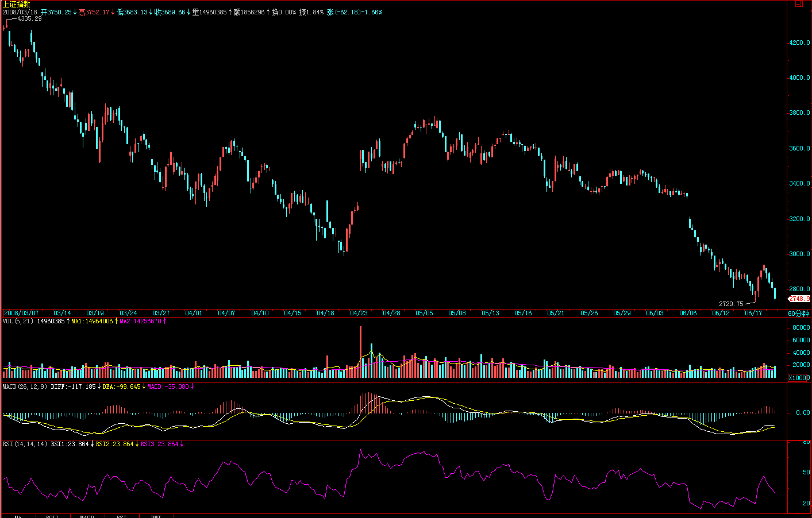Viewport: 812px width, 518px height.
Task: Click the amplitude value 振1.84%
Action: 311,12
